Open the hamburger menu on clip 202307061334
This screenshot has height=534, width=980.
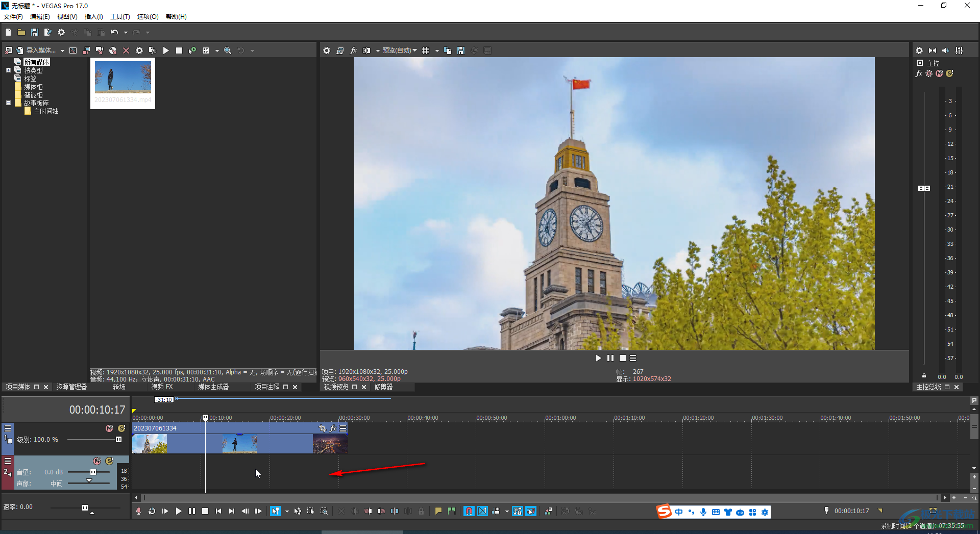[343, 428]
